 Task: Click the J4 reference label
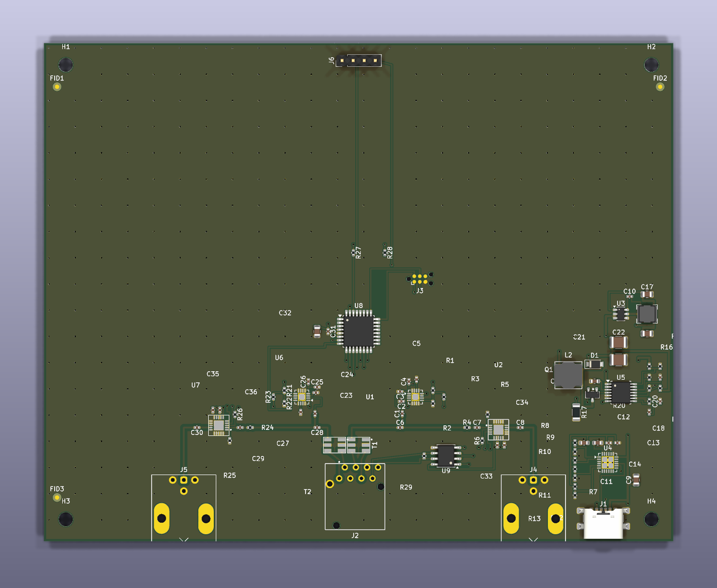[x=533, y=470]
